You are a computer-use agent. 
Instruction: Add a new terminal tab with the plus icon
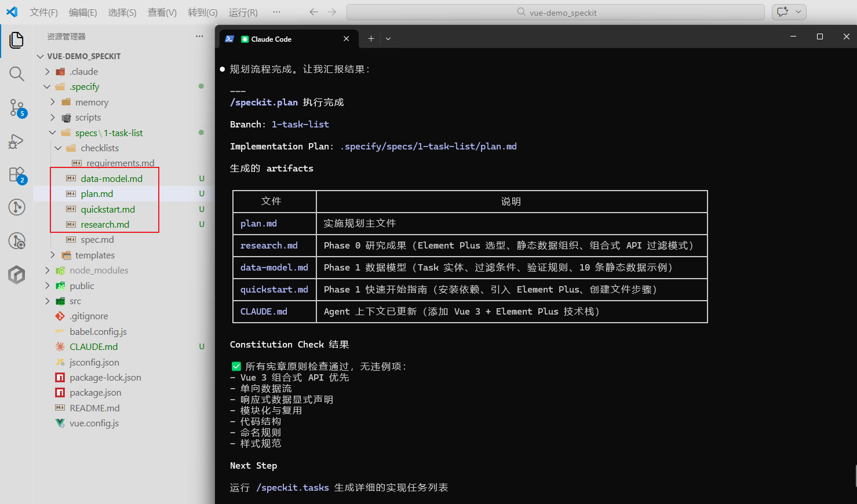(371, 39)
